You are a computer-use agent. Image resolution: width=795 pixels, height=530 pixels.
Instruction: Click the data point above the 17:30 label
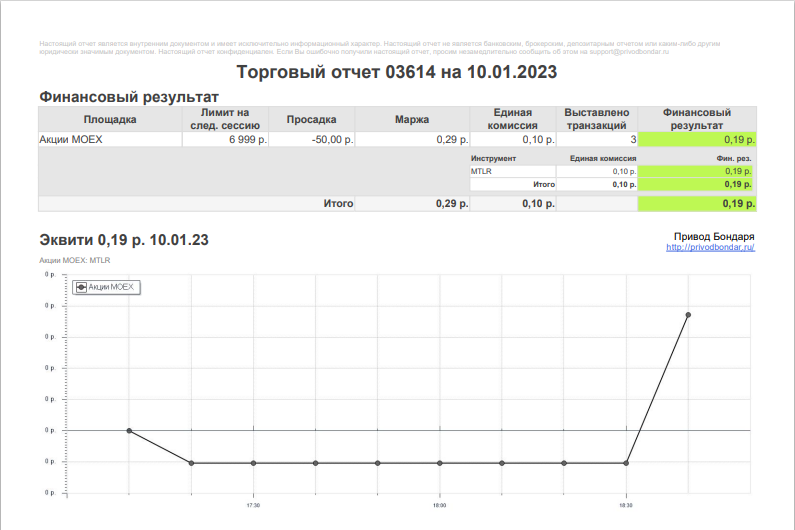click(254, 463)
